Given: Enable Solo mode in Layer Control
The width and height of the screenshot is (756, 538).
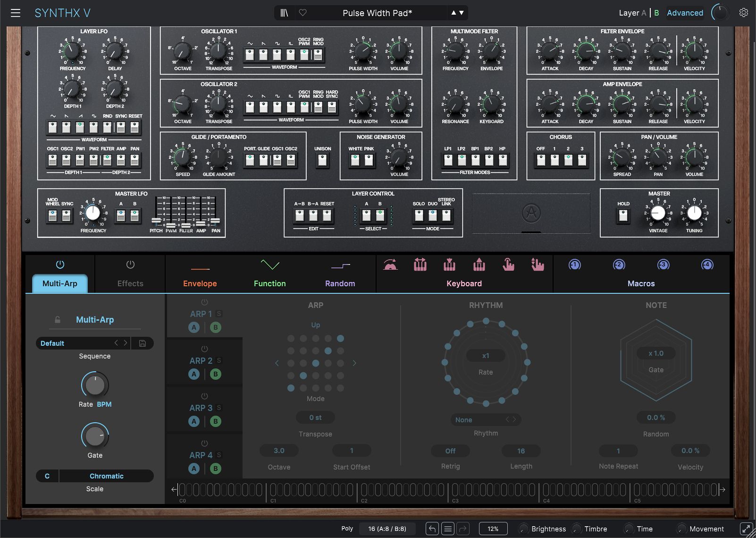Looking at the screenshot, I should (419, 216).
